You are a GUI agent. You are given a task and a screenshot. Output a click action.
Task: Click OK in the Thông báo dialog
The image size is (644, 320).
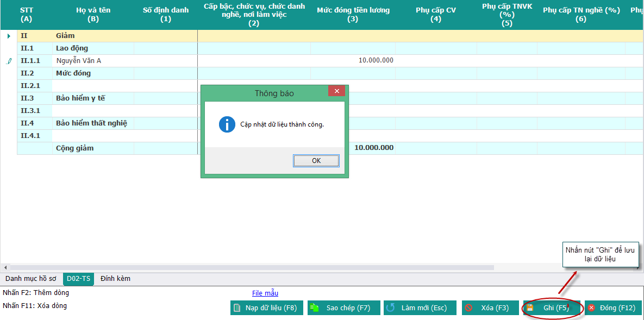click(316, 161)
